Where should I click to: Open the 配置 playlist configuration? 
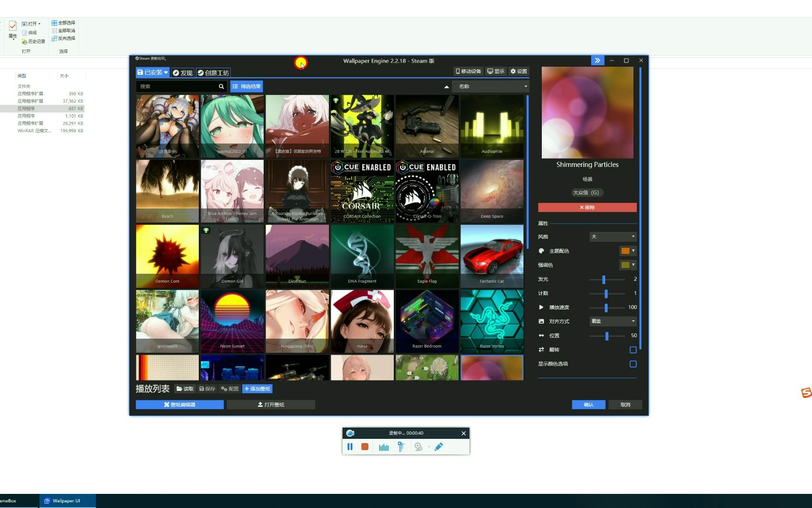(x=230, y=389)
